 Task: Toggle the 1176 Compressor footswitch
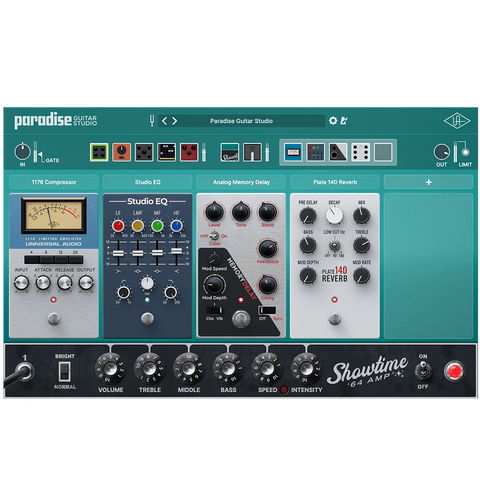point(54,319)
